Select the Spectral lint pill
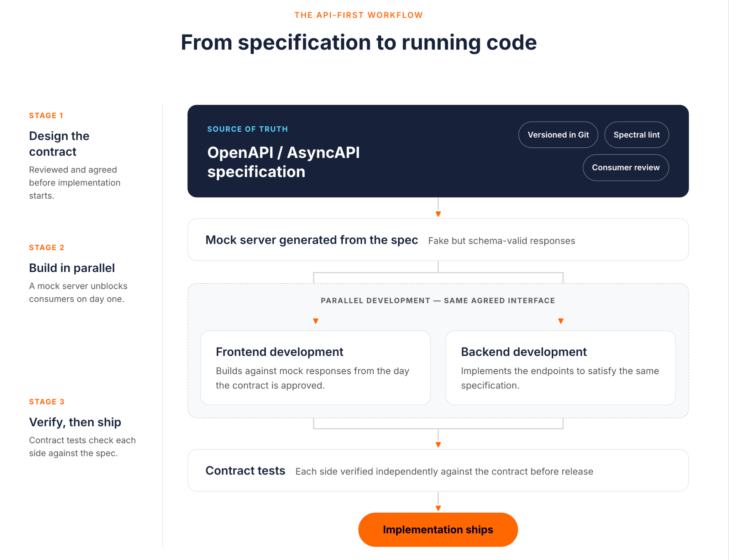This screenshot has width=729, height=560. [636, 135]
